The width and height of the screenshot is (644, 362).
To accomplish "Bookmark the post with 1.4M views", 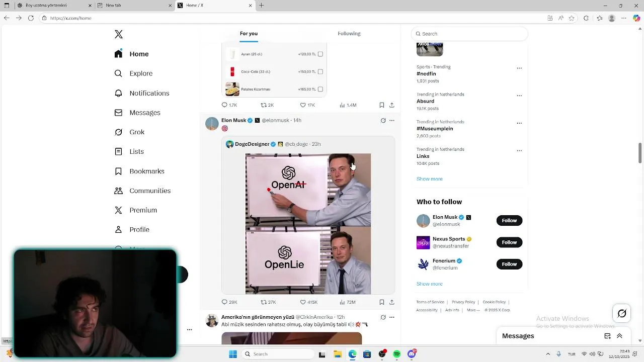I will pos(382,105).
